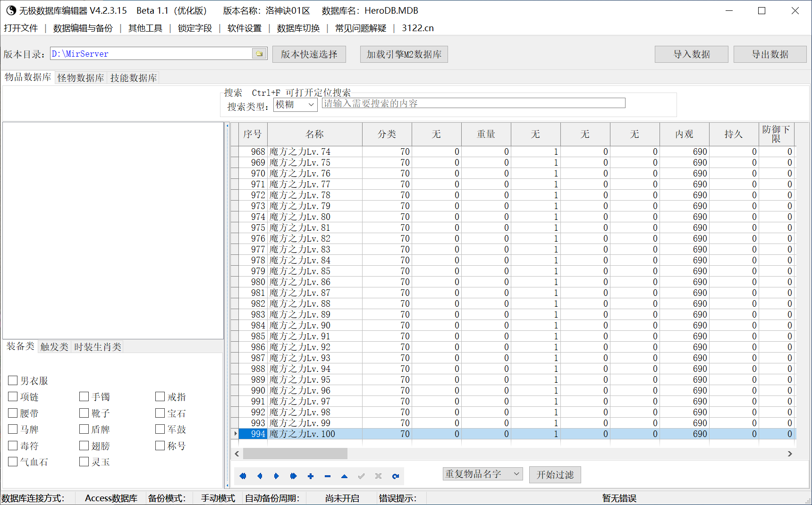
Task: Tick the 男衣服 checkbox
Action: [13, 380]
